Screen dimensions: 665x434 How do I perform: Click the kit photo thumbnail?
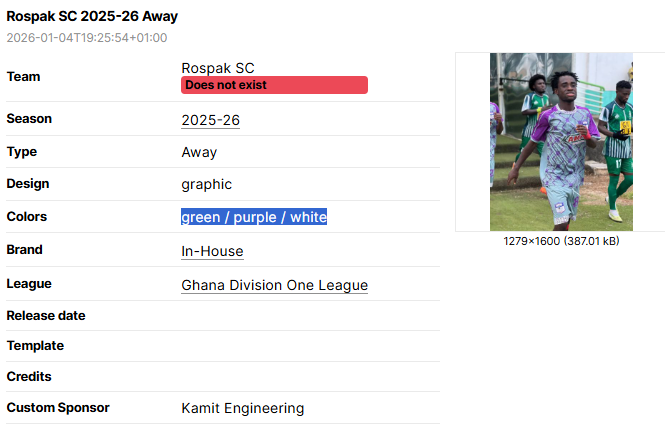click(561, 142)
